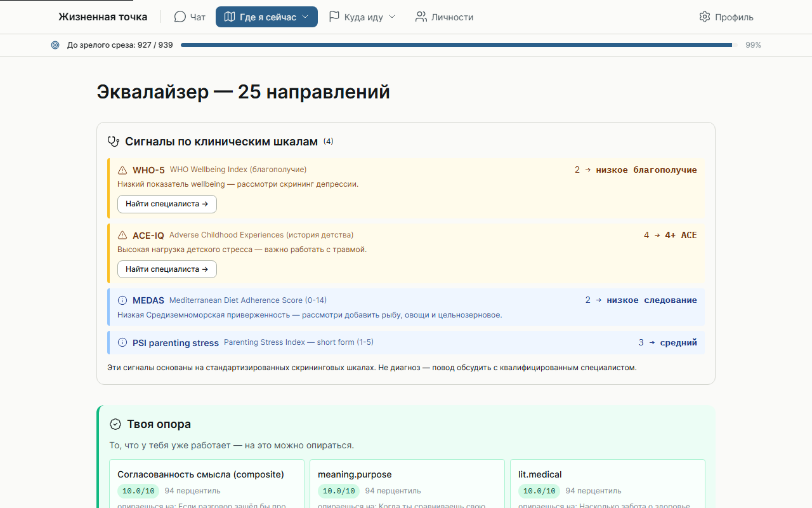Open the lit.medical card
This screenshot has height=508, width=812.
608,484
